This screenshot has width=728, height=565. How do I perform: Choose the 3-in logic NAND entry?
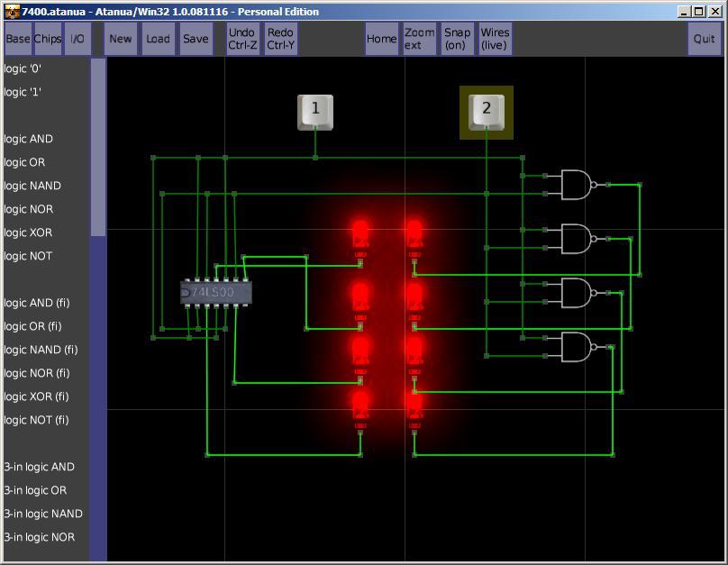tap(43, 514)
